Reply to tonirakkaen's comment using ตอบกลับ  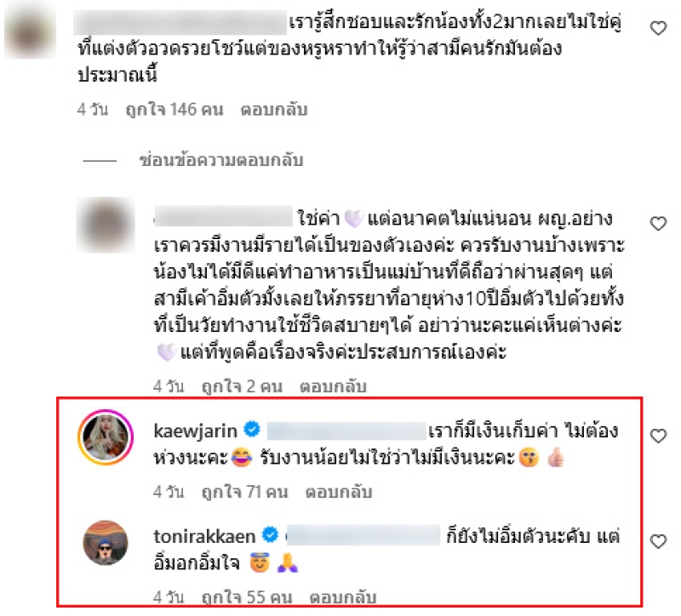(x=343, y=597)
